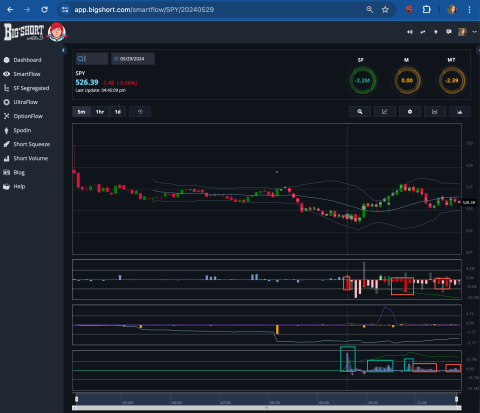Open the Help page
Image resolution: width=480 pixels, height=413 pixels.
click(14, 186)
